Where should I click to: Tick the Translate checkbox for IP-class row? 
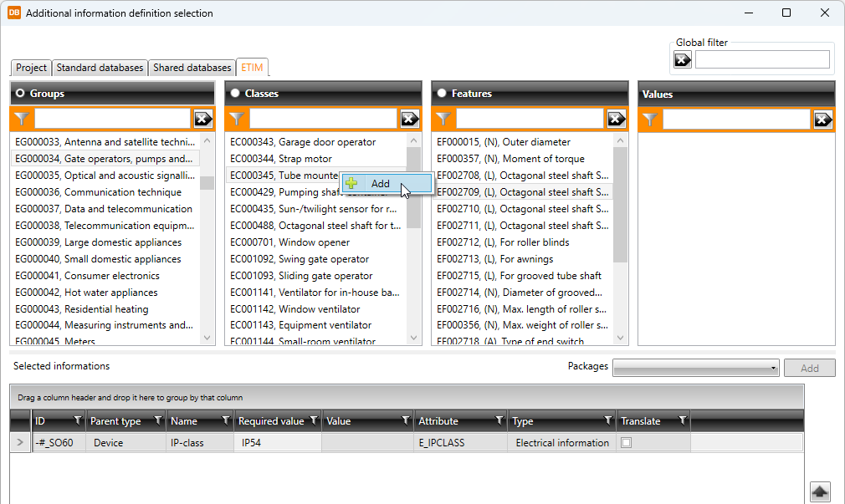(626, 443)
